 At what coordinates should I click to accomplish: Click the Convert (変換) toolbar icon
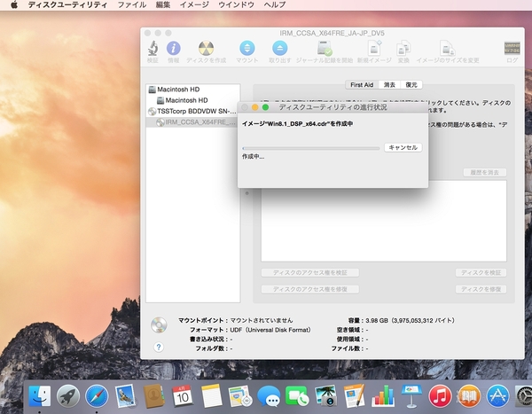pyautogui.click(x=403, y=48)
